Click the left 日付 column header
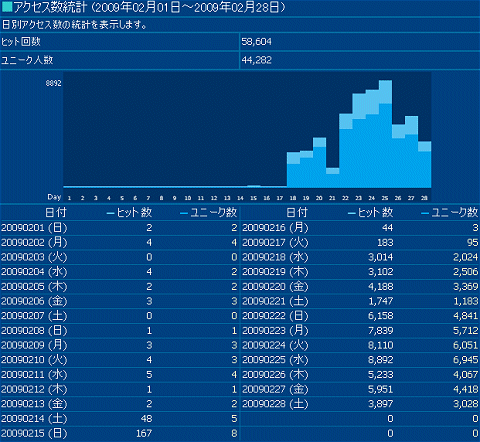The height and width of the screenshot is (442, 480). tap(56, 212)
